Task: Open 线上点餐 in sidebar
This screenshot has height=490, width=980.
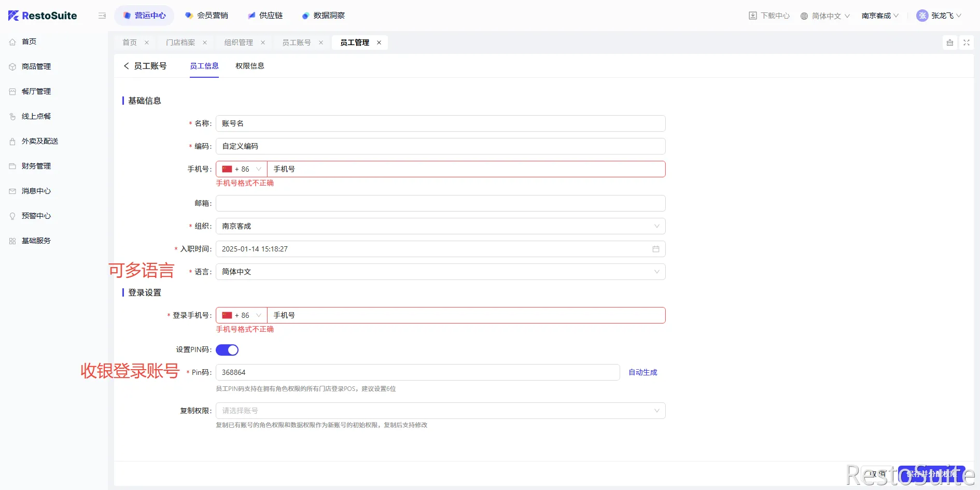Action: [36, 116]
